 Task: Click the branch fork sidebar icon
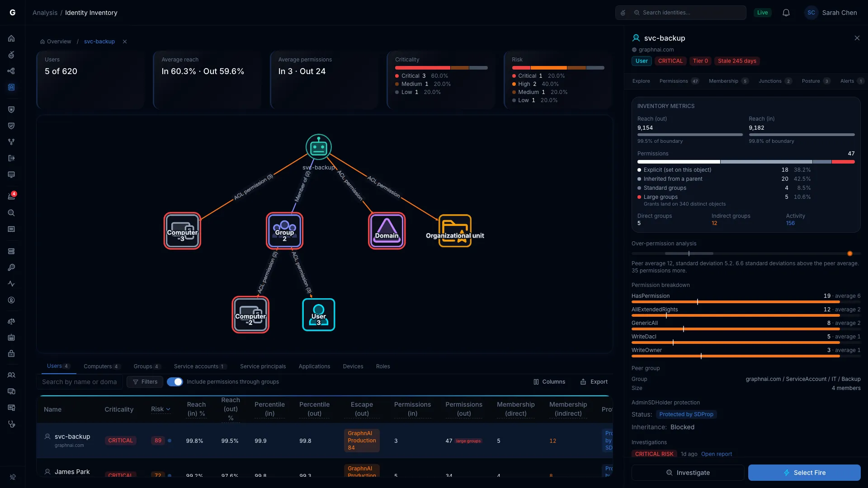(x=11, y=142)
